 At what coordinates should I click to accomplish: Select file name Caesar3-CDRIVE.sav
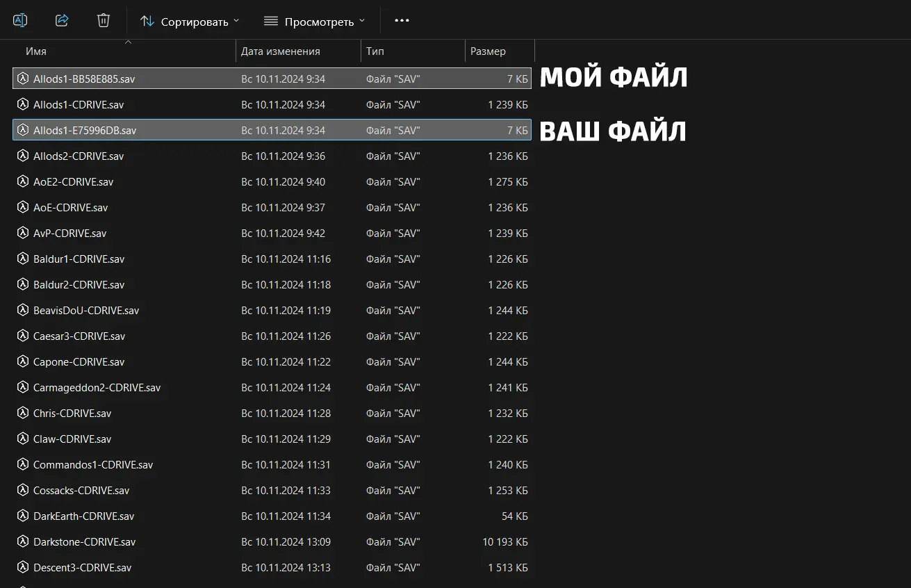click(x=79, y=336)
